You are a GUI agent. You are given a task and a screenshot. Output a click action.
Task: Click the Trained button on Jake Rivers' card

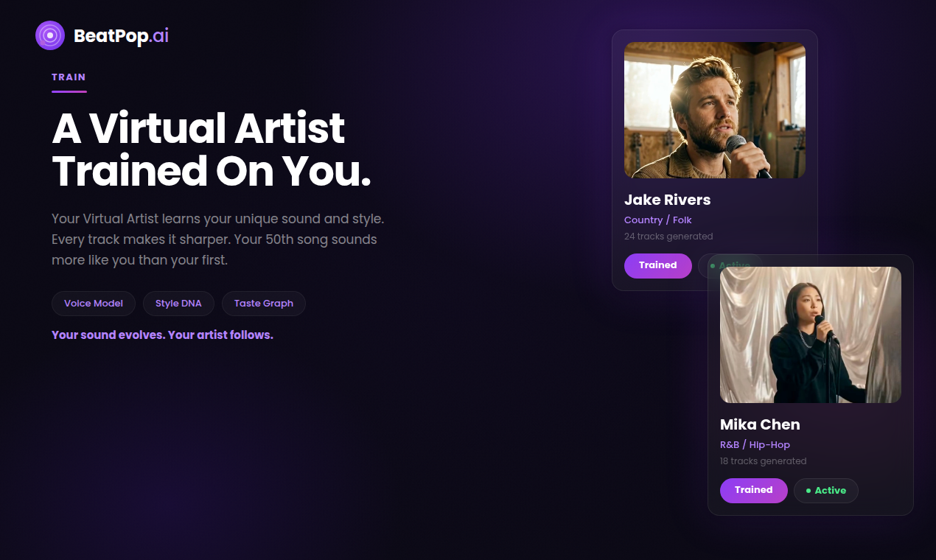[x=657, y=266]
